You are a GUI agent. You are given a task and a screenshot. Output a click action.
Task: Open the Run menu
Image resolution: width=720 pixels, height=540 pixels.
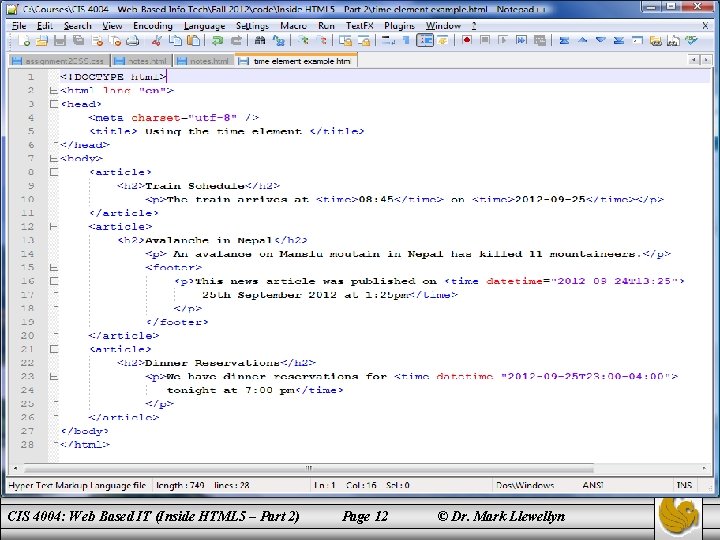coord(326,26)
